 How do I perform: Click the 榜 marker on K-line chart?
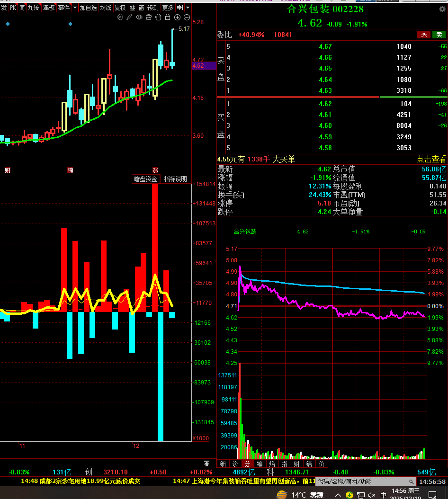(71, 170)
